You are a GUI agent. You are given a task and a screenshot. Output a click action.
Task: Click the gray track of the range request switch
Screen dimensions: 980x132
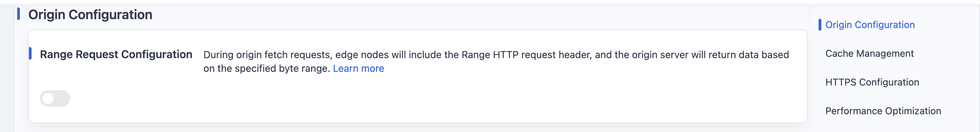click(x=61, y=98)
